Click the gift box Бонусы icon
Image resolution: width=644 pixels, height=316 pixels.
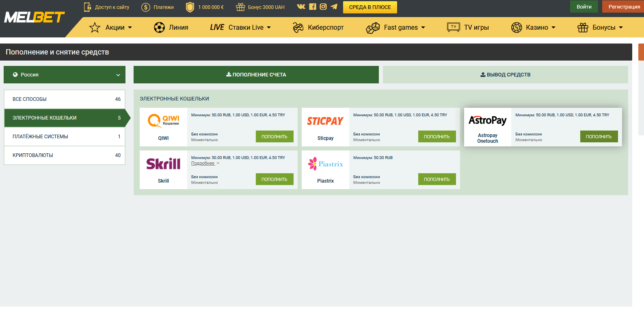(583, 27)
